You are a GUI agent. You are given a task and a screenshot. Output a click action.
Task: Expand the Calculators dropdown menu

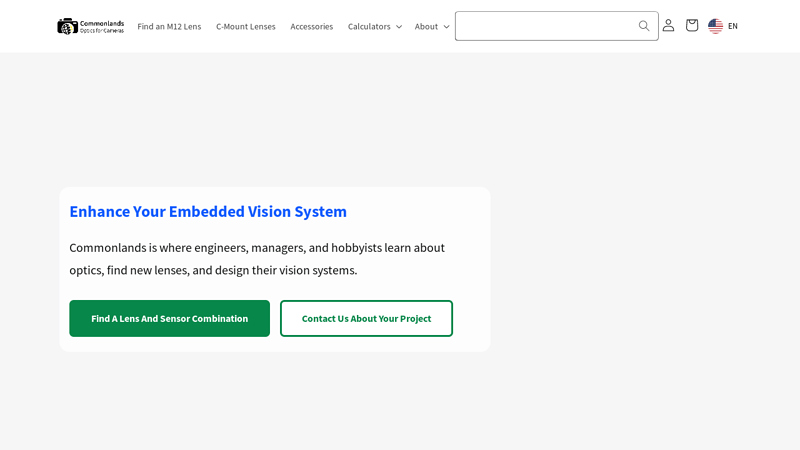tap(374, 27)
